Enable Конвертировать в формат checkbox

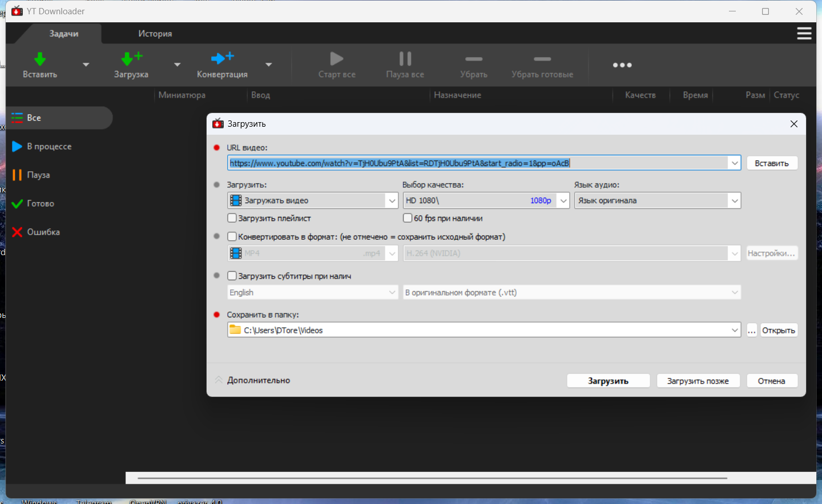coord(232,236)
